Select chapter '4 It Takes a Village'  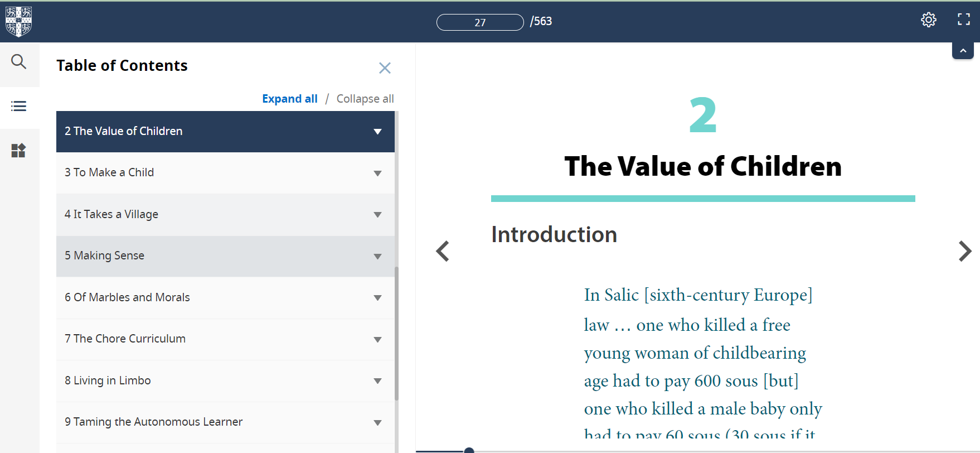pyautogui.click(x=111, y=214)
